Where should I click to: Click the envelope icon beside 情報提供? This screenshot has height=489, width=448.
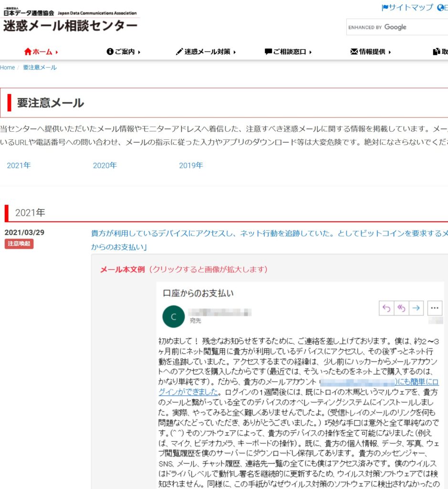tap(354, 52)
